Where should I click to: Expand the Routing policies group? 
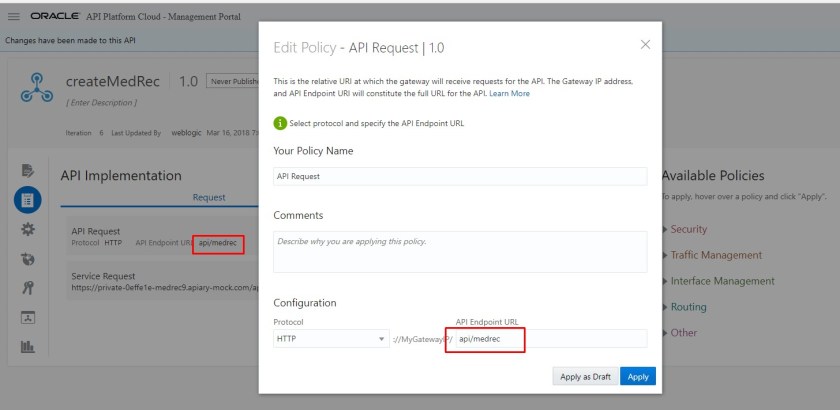[x=688, y=307]
